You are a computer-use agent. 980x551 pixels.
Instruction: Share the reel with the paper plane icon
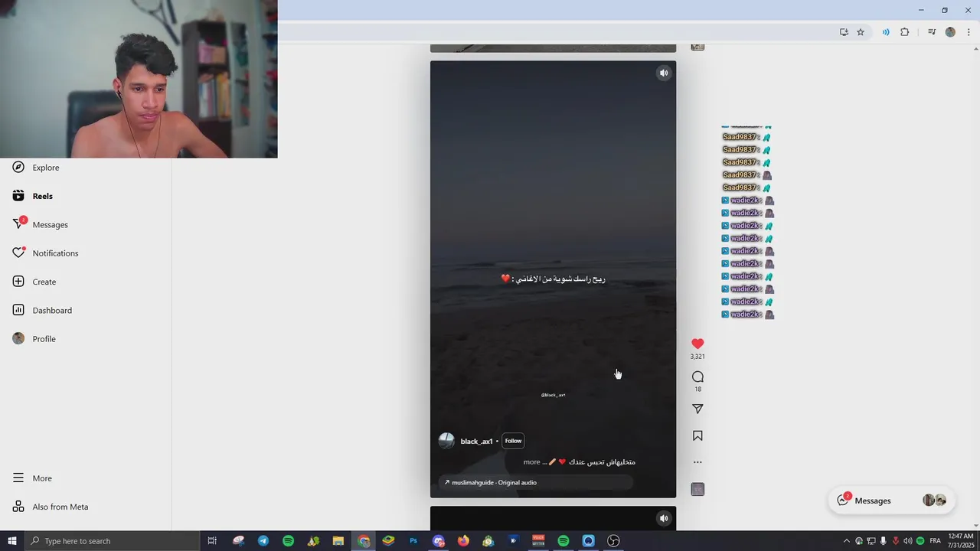pyautogui.click(x=697, y=409)
